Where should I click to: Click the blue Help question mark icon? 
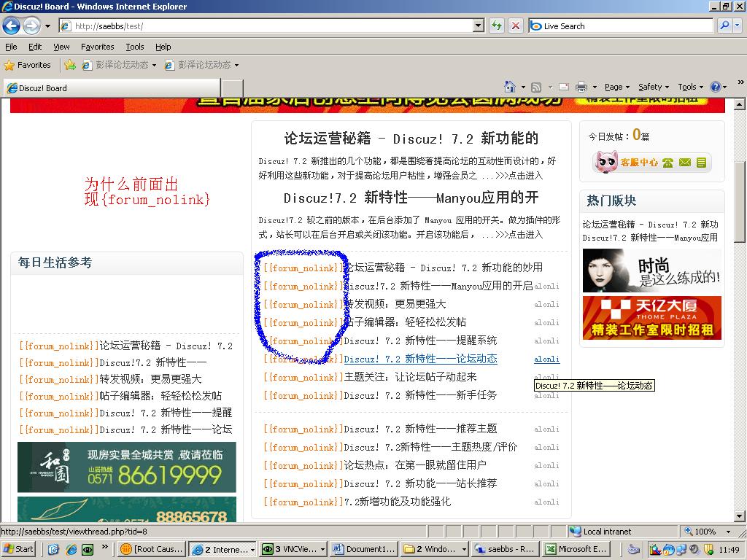pos(715,87)
